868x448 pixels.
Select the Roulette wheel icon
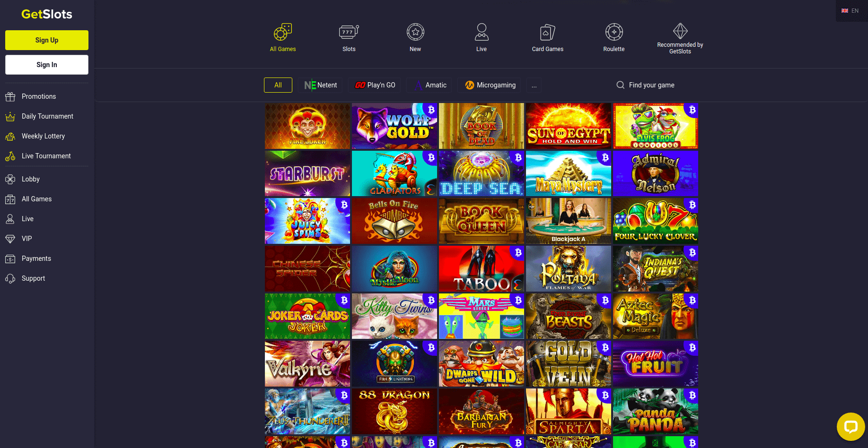[614, 32]
